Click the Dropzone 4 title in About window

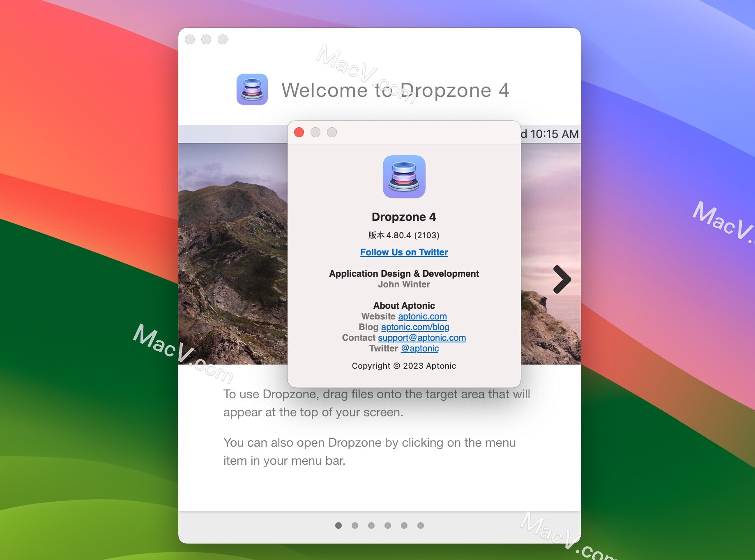pos(404,217)
